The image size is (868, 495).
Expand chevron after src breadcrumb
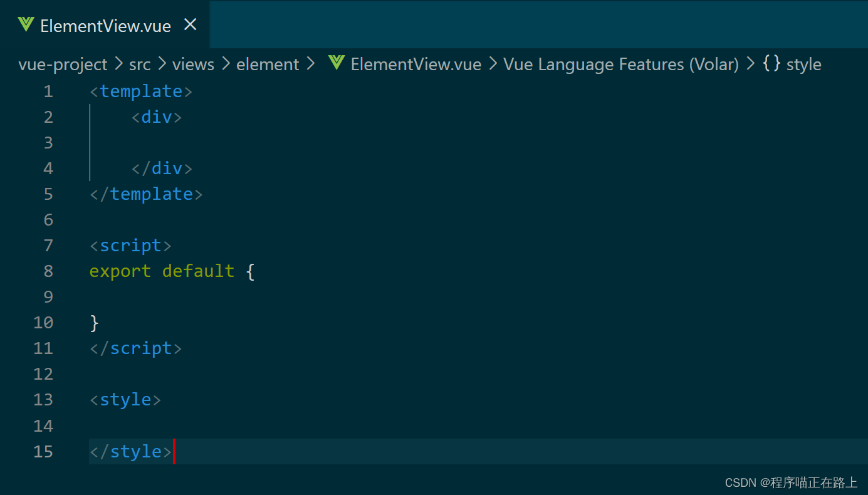(162, 65)
